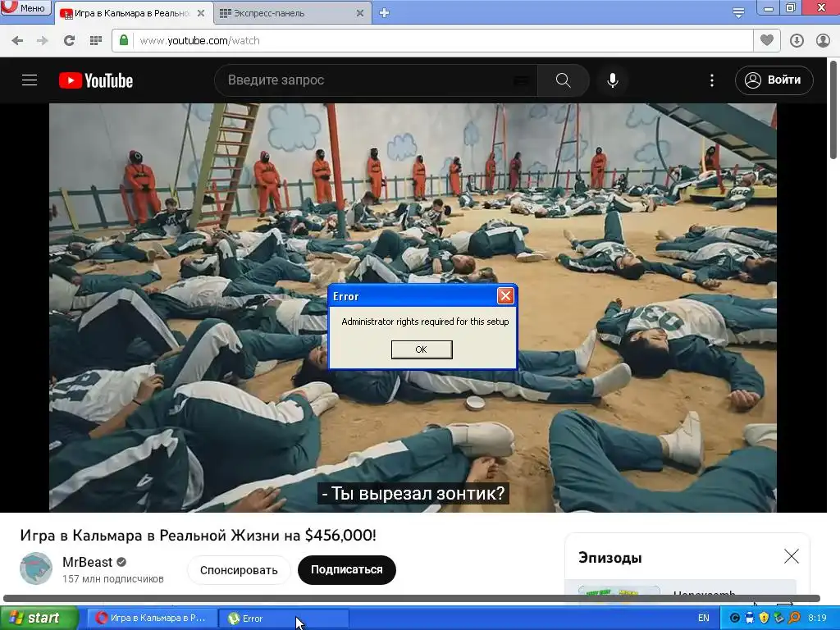The width and height of the screenshot is (840, 630).
Task: Open the Windows start button
Action: [x=39, y=619]
